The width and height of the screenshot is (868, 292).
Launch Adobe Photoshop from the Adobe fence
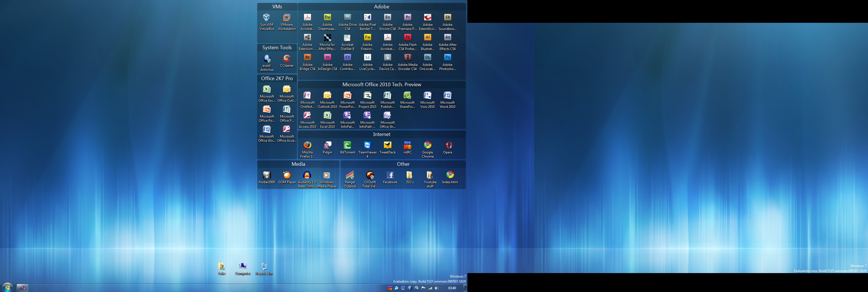click(447, 58)
